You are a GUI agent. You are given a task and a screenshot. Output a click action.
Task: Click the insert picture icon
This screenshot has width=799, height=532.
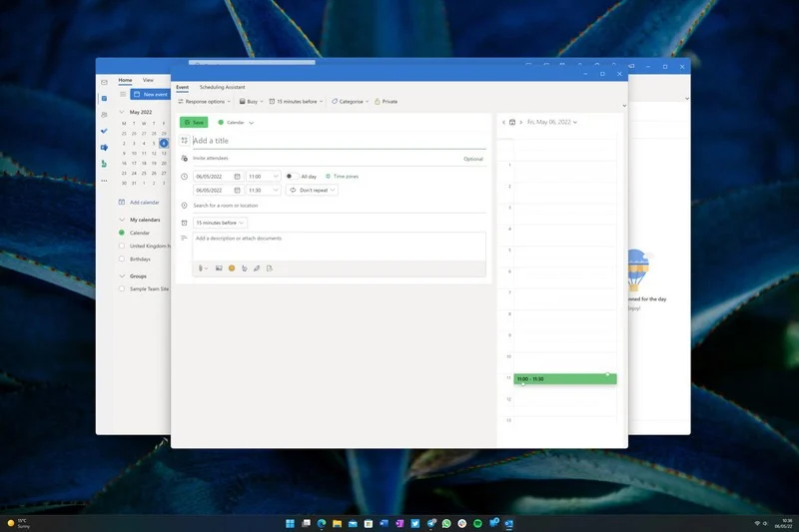pyautogui.click(x=219, y=267)
